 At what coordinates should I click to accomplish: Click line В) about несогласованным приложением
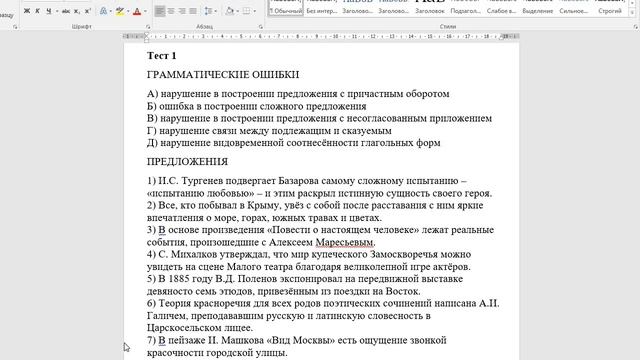[x=319, y=118]
